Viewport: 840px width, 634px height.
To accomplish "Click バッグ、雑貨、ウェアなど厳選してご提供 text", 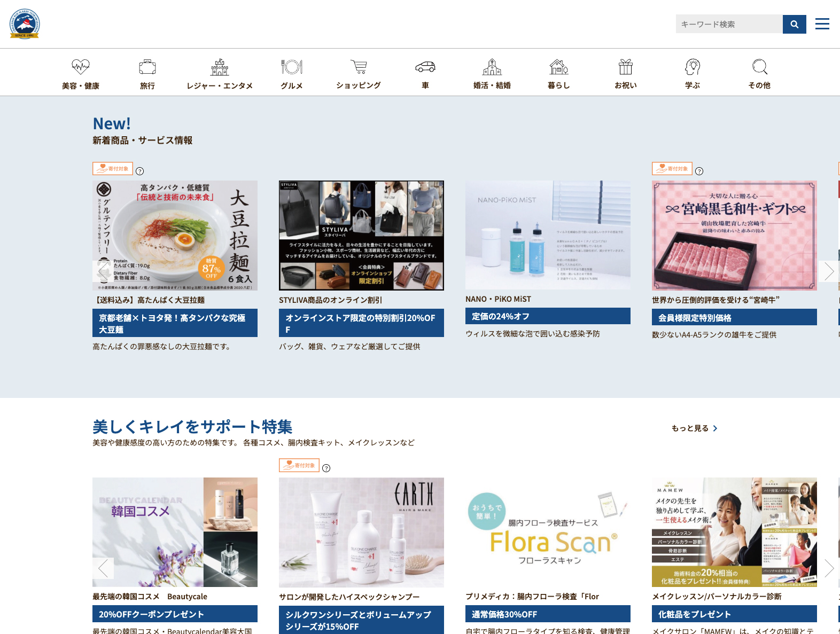I will click(349, 347).
